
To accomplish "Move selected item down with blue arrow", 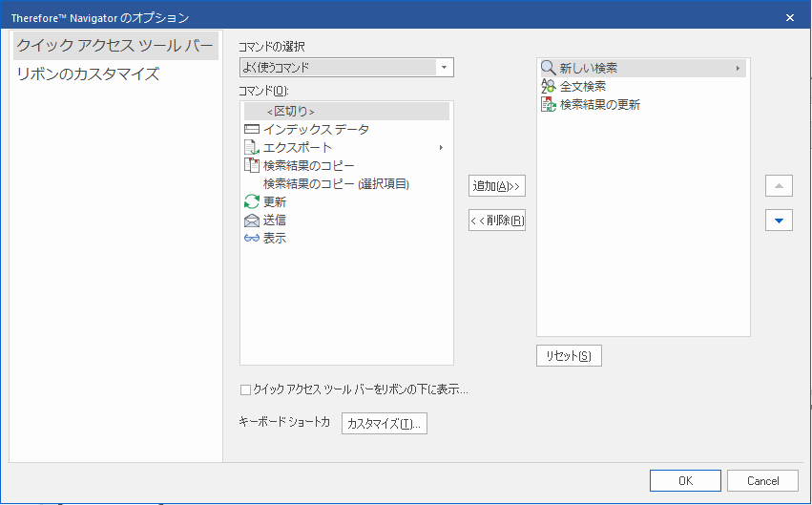I will click(779, 221).
